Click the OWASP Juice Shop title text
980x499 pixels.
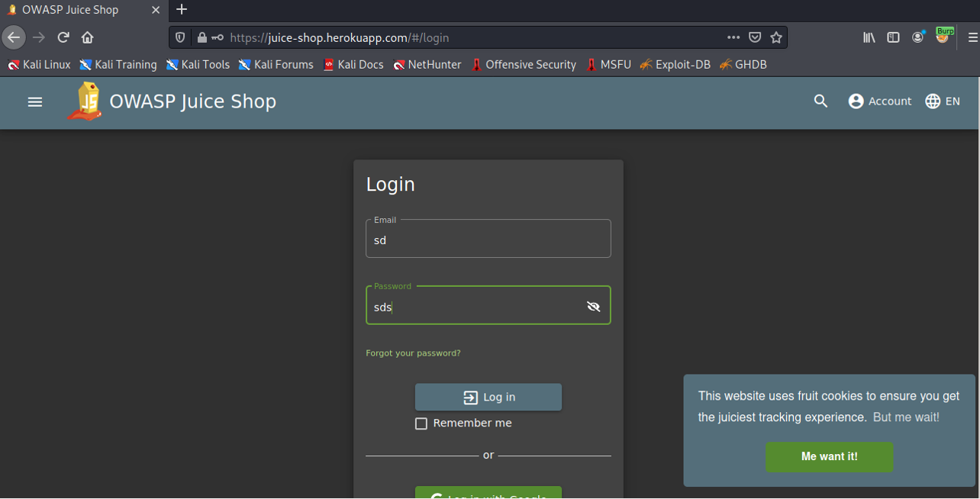pos(193,101)
